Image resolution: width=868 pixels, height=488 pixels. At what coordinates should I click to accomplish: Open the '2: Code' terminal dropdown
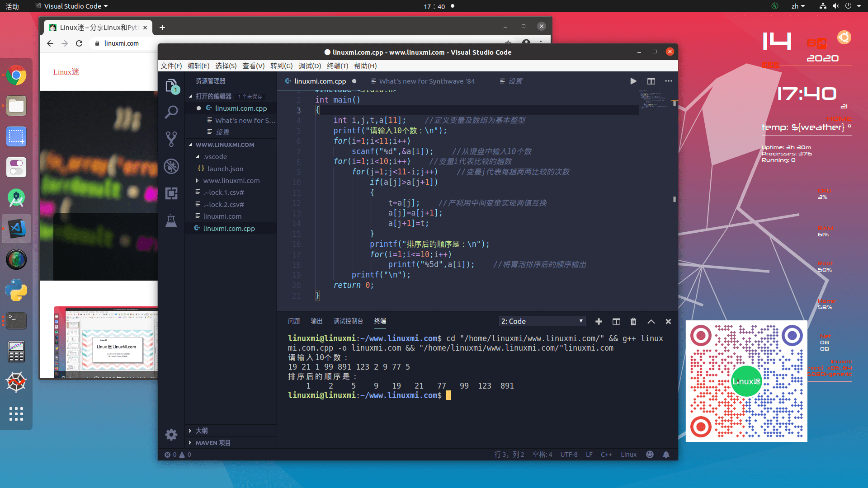click(x=542, y=321)
